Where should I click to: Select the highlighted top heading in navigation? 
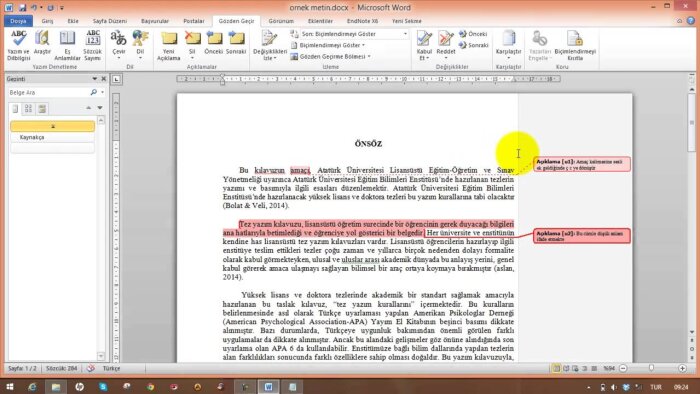click(52, 126)
